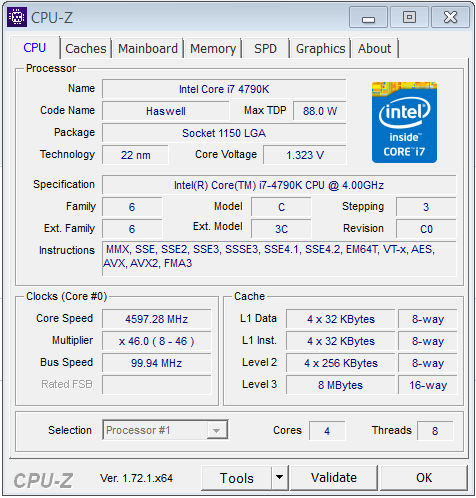Click the L1 Inst. 8-way associativity

pos(428,341)
